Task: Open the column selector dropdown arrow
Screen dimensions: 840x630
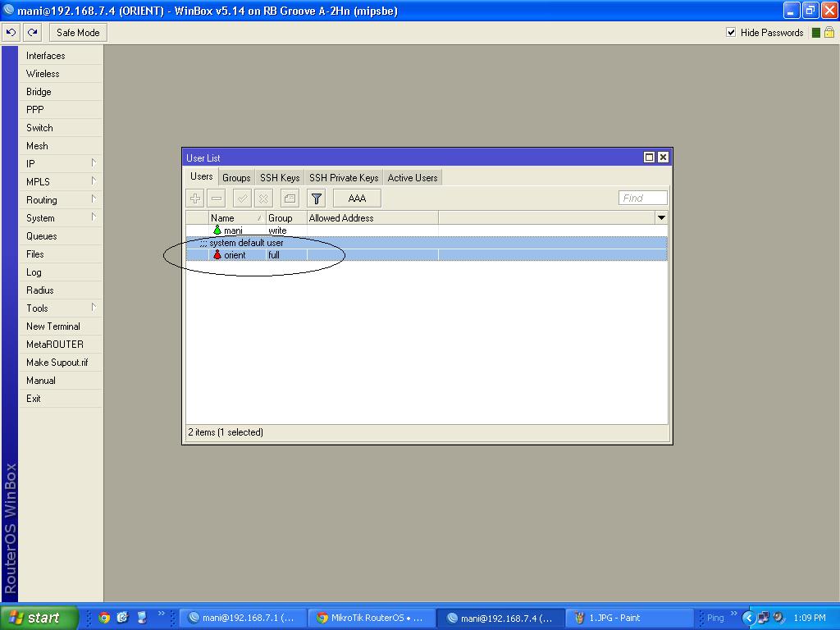Action: point(661,218)
